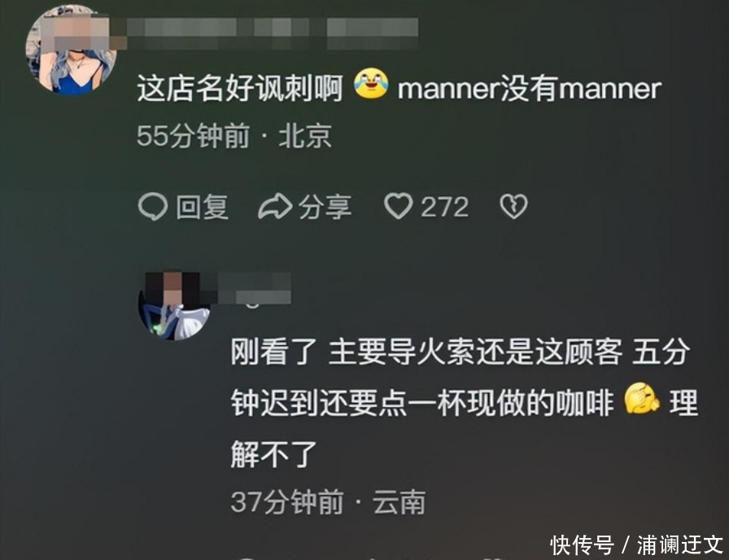Tap the 回复 reply label
The width and height of the screenshot is (729, 560).
coord(203,207)
